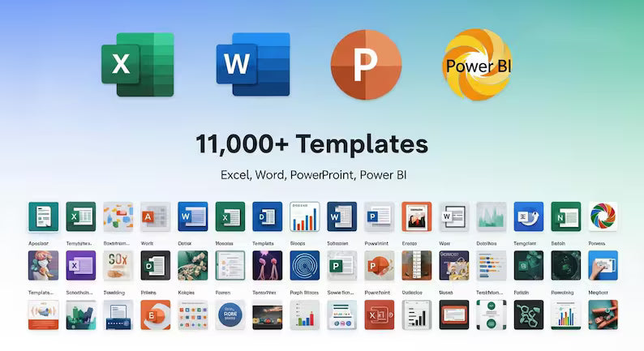
Task: Open the grey tile with blue P icon
Action: pos(380,216)
